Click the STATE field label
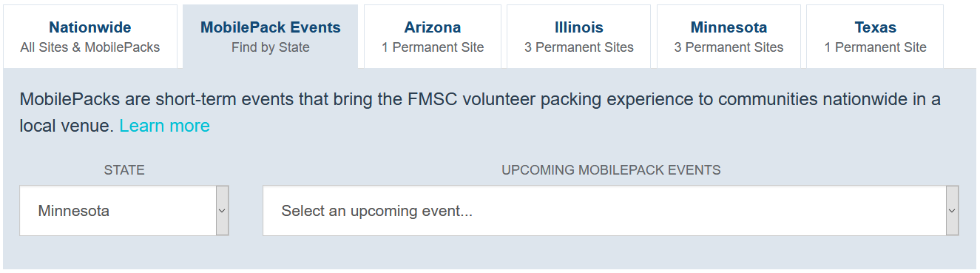The image size is (980, 273). [x=124, y=170]
